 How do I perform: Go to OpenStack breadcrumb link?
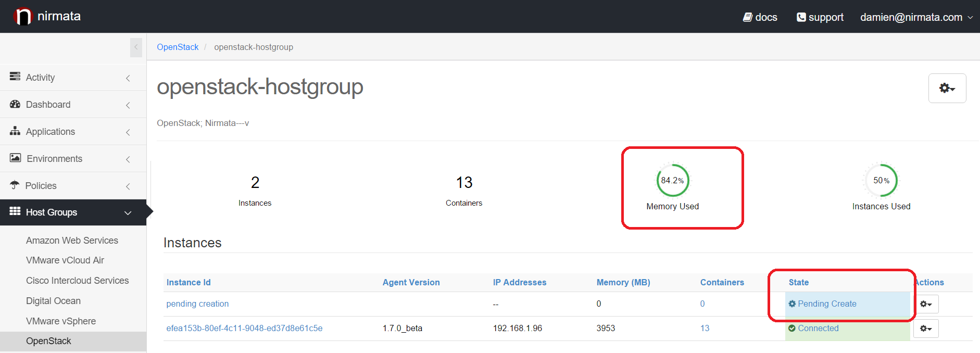pyautogui.click(x=178, y=47)
